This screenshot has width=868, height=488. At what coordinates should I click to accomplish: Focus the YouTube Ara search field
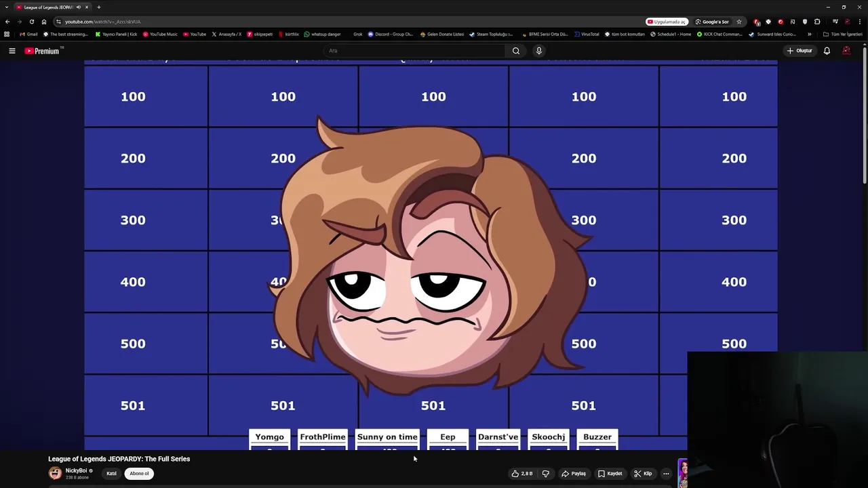pyautogui.click(x=414, y=51)
